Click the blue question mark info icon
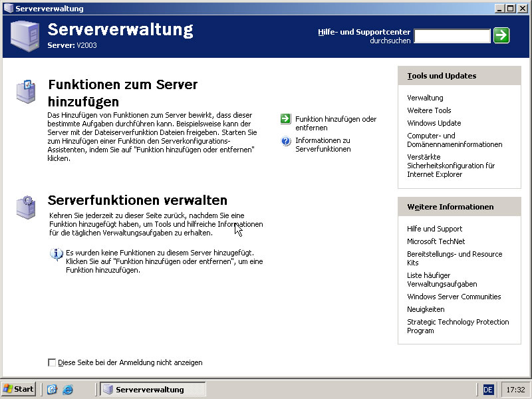The image size is (532, 399). [x=286, y=141]
